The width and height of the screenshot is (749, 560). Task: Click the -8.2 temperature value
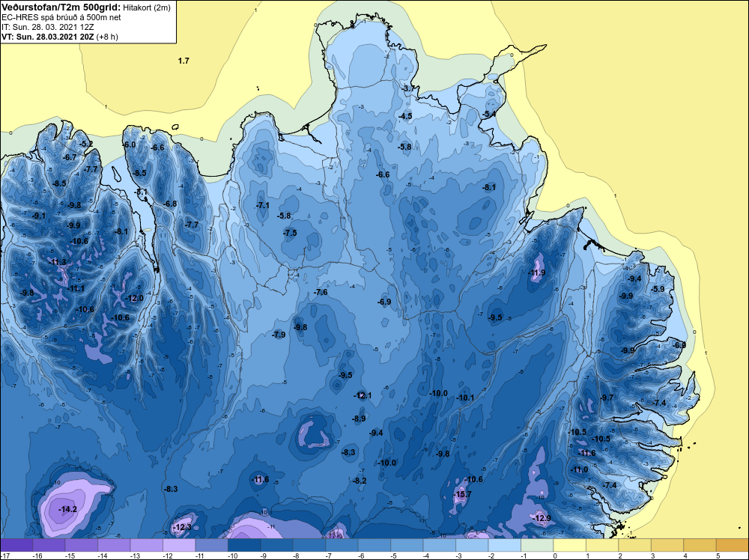click(x=360, y=481)
